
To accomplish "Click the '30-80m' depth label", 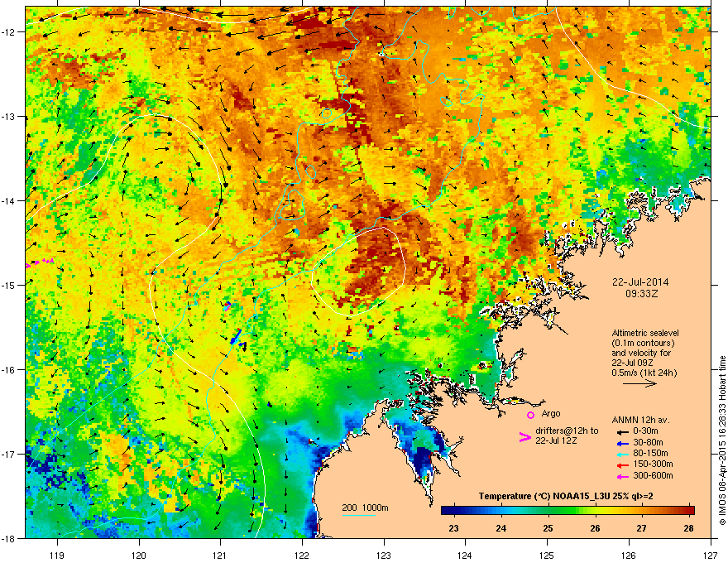I will tap(648, 442).
